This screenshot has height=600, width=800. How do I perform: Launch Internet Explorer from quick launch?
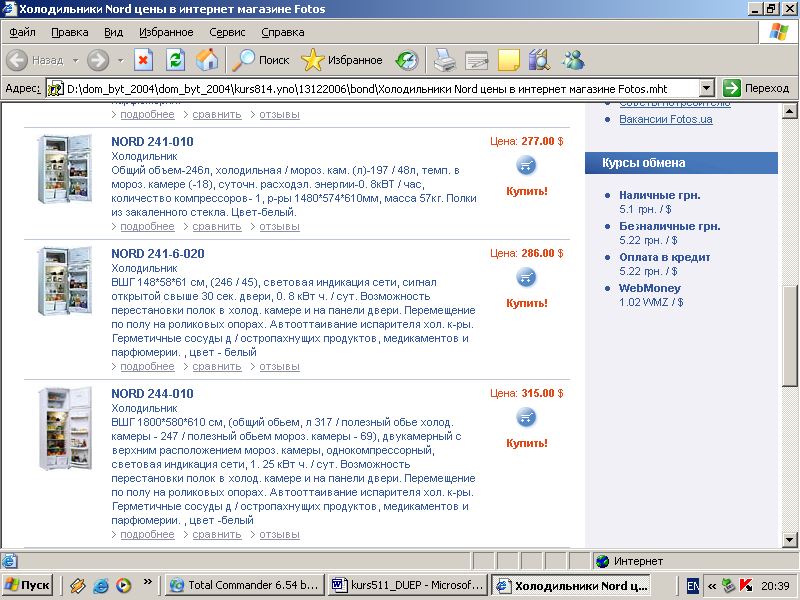click(x=101, y=585)
